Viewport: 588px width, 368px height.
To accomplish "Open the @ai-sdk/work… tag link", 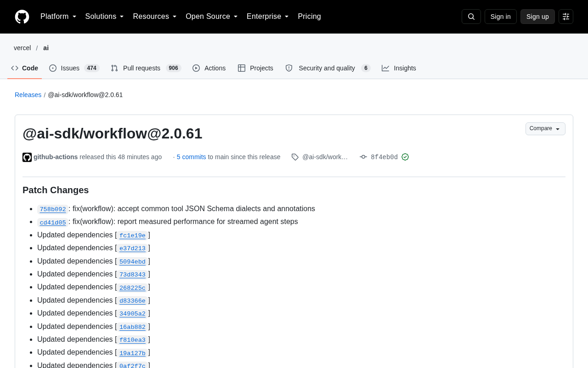I will click(325, 157).
